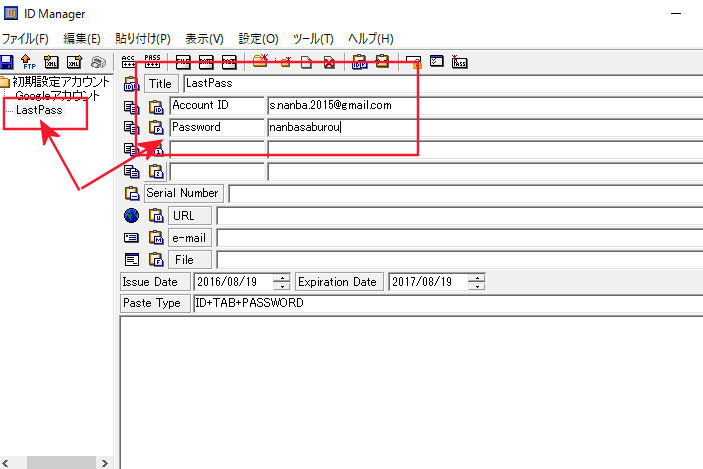Click the clipboard ID/P paste toolbar icon
This screenshot has height=469, width=703.
click(x=360, y=62)
